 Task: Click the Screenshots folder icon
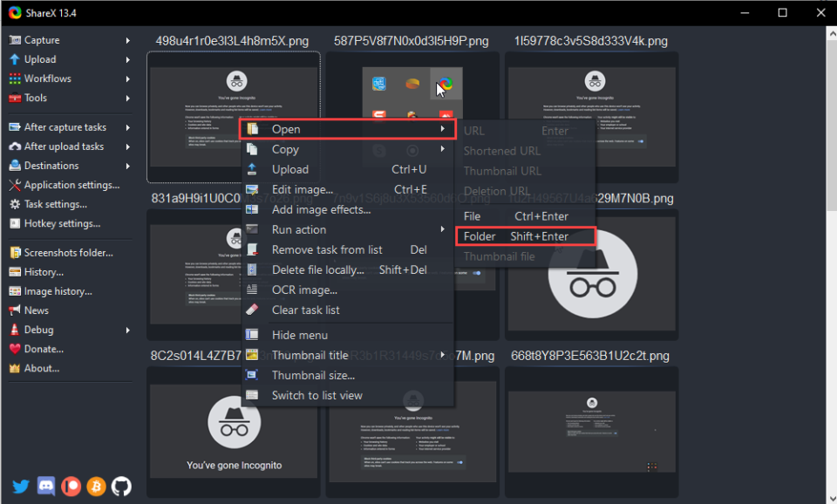pyautogui.click(x=15, y=252)
